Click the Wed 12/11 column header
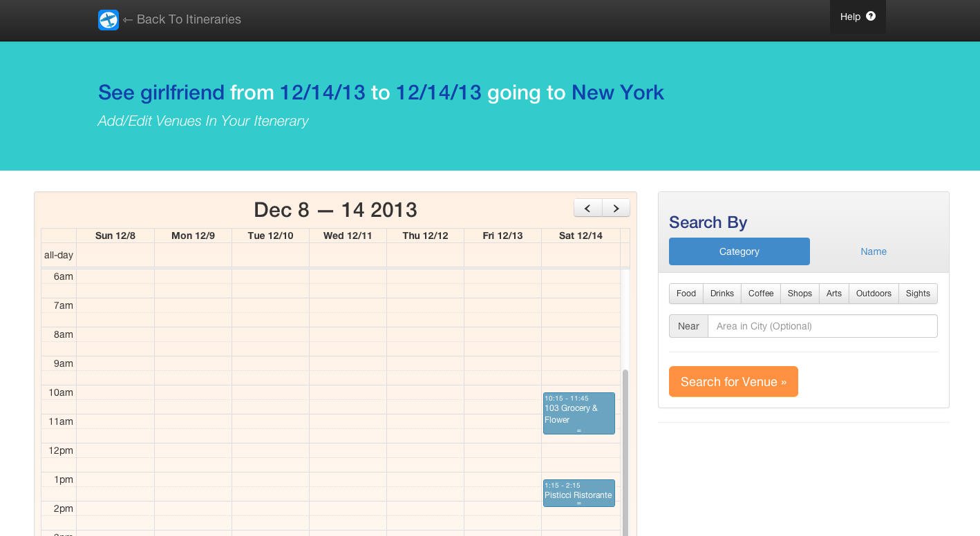The image size is (980, 536). (x=348, y=236)
